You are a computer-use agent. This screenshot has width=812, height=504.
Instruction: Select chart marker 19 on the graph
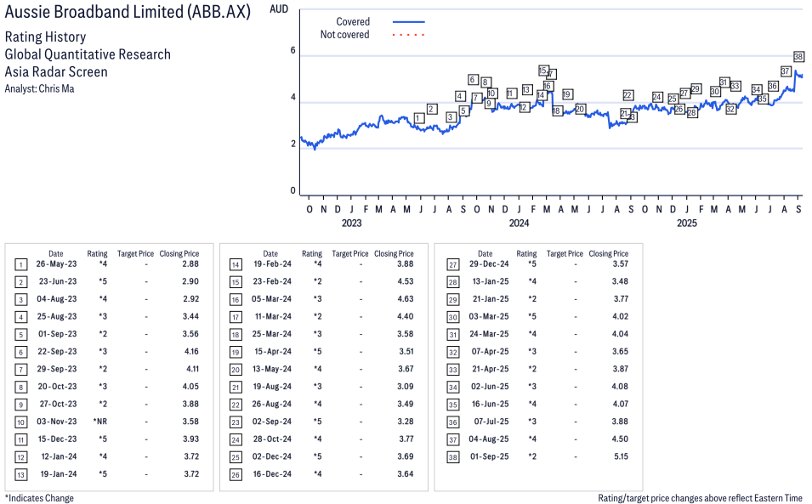coord(567,94)
